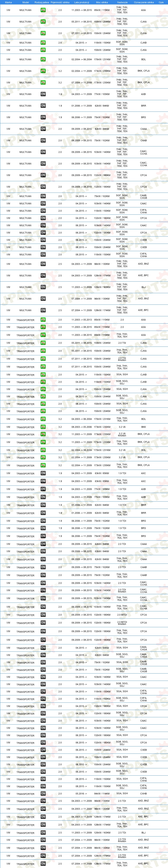Click the Opis column header
This screenshot has width=168, height=868.
161,2
